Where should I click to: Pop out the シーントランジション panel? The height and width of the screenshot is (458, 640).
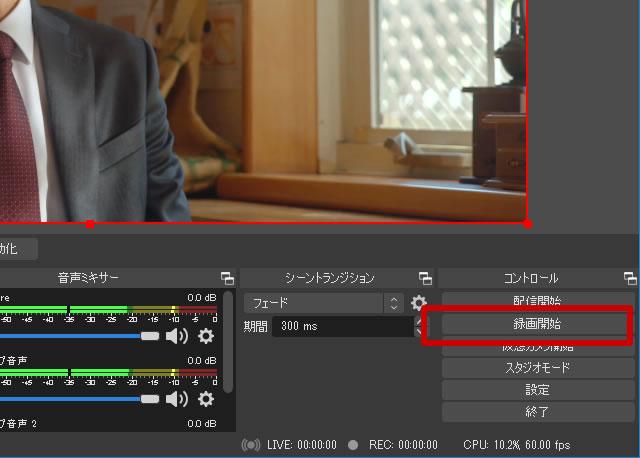point(425,278)
